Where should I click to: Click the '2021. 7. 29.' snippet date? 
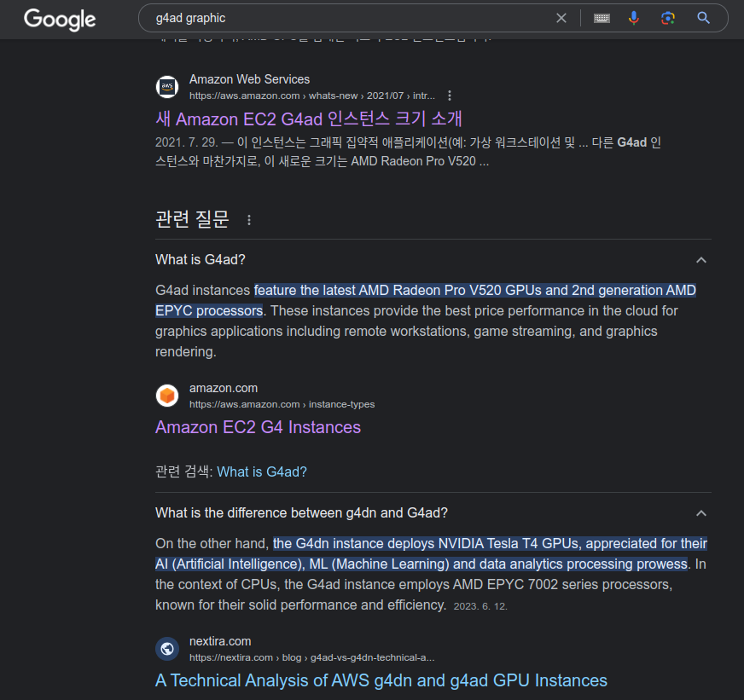[187, 142]
